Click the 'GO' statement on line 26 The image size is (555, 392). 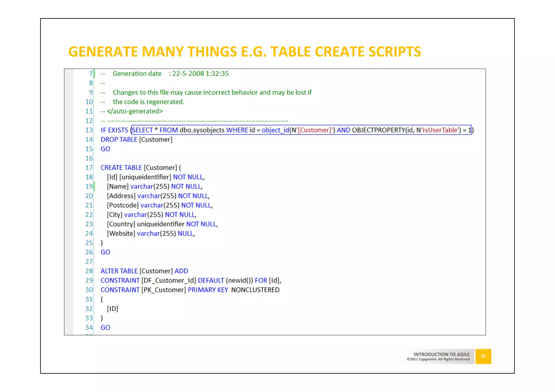pos(105,252)
